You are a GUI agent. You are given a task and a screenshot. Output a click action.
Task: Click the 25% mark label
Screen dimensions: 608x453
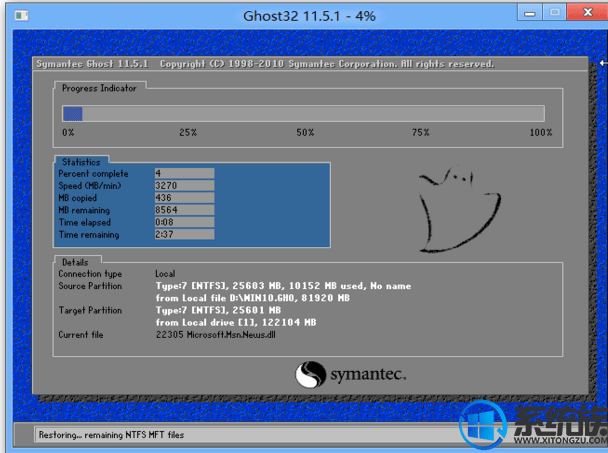coord(188,133)
